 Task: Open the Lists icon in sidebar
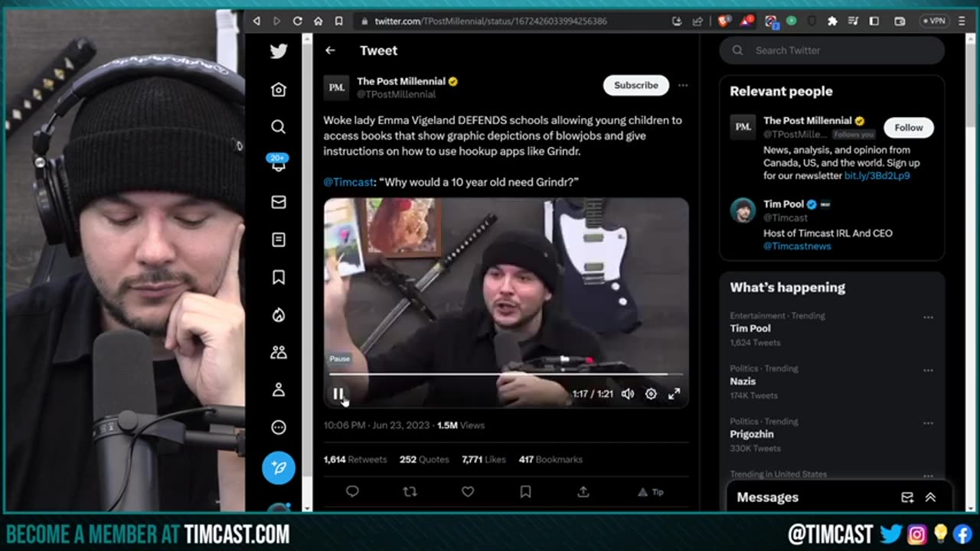(279, 240)
